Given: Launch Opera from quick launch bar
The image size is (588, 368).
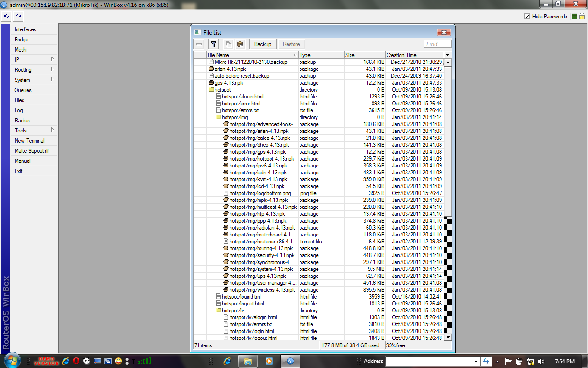Looking at the screenshot, I should [x=76, y=361].
